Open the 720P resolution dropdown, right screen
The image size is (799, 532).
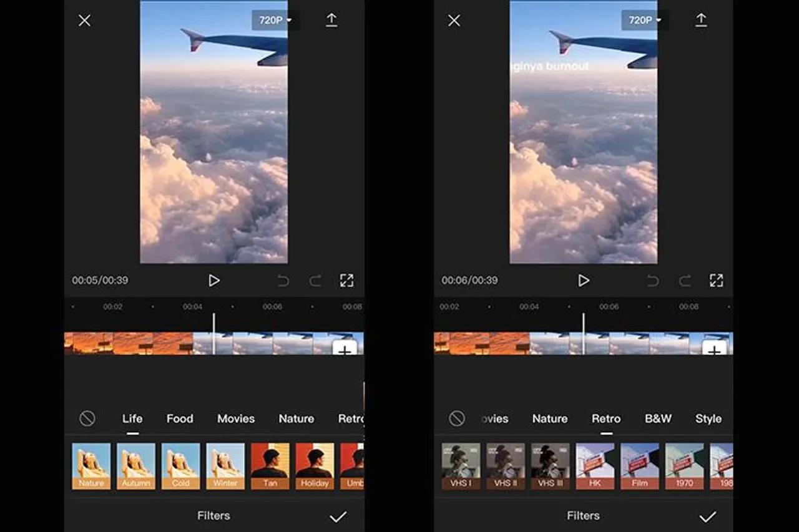(x=644, y=20)
